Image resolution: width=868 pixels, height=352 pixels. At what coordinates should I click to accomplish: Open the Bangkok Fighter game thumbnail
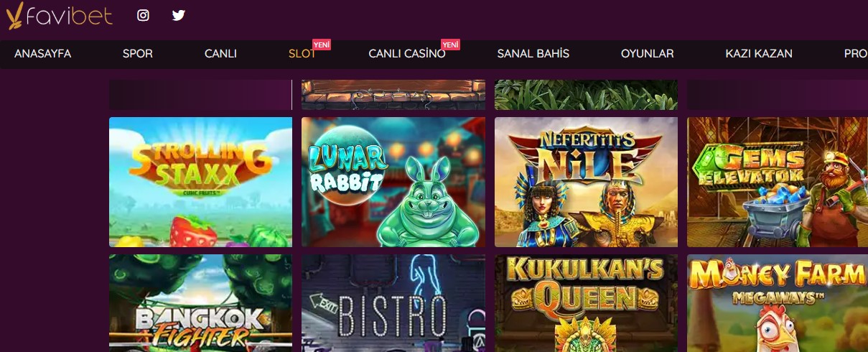(x=200, y=303)
